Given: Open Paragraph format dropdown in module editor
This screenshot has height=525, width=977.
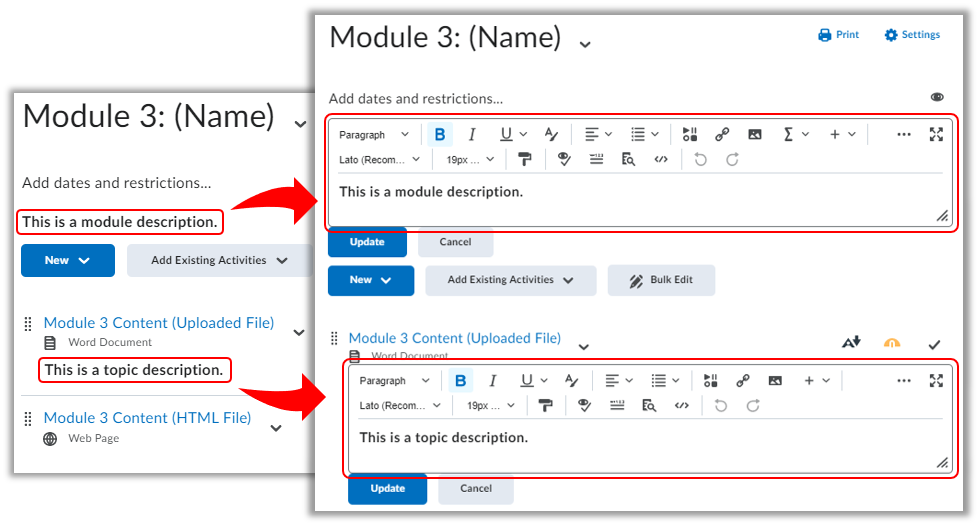Looking at the screenshot, I should (x=374, y=135).
